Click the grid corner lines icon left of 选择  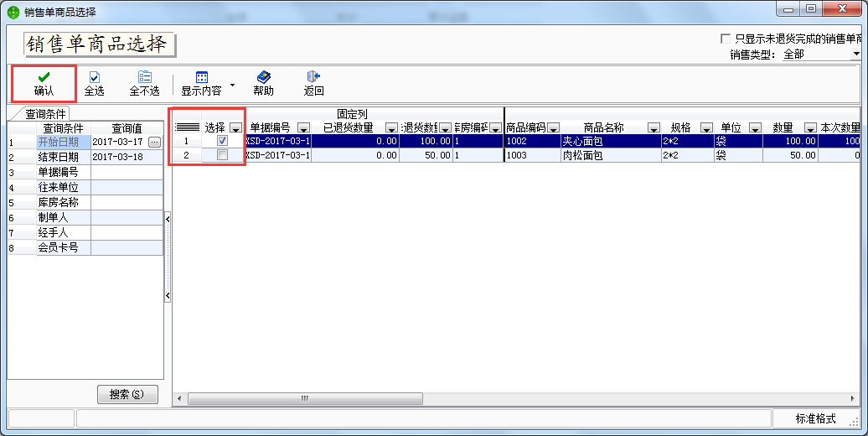click(x=187, y=127)
